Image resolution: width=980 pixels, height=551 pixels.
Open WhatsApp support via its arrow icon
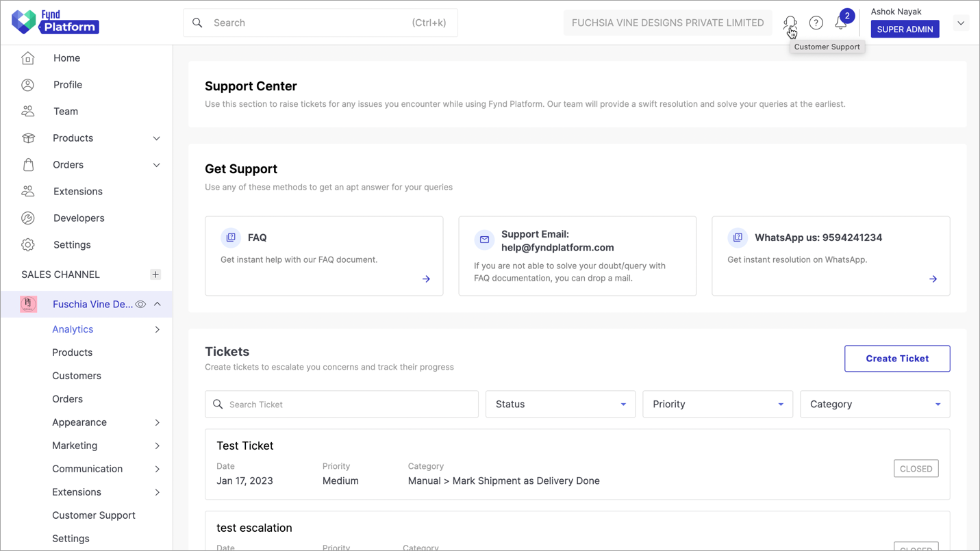point(933,279)
